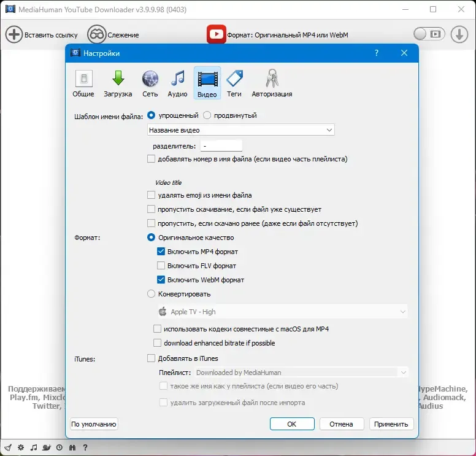Screen dimensions: 476x456
Task: Click the Формат: section label in dialog
Action: click(x=87, y=238)
